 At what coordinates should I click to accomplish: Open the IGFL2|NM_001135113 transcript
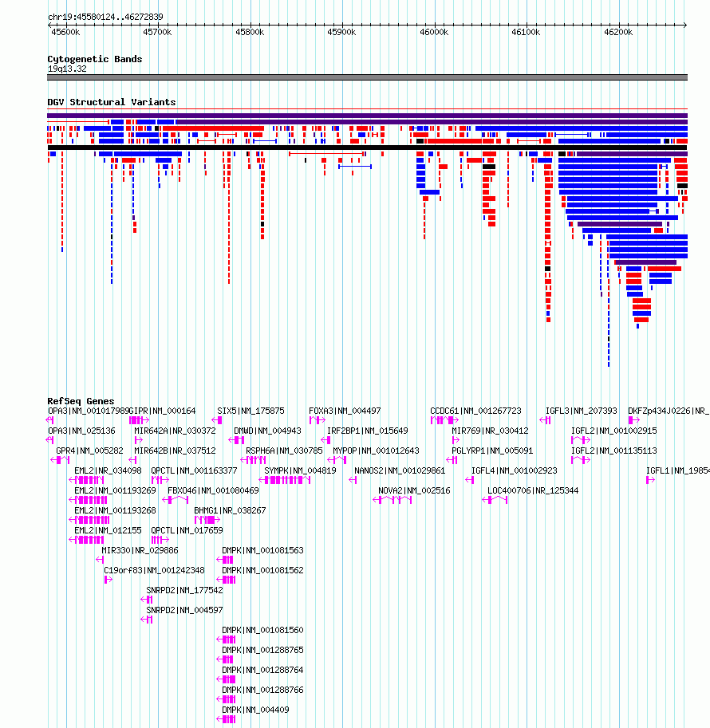click(x=614, y=451)
